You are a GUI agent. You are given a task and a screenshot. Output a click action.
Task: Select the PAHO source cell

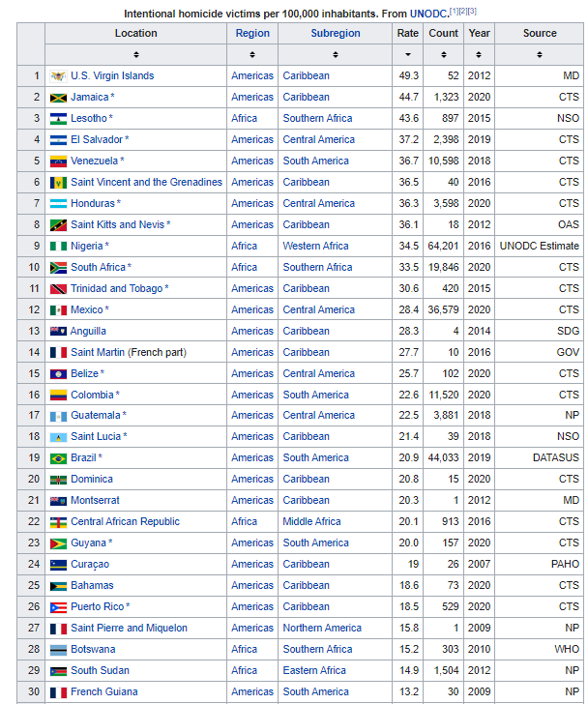coord(565,565)
